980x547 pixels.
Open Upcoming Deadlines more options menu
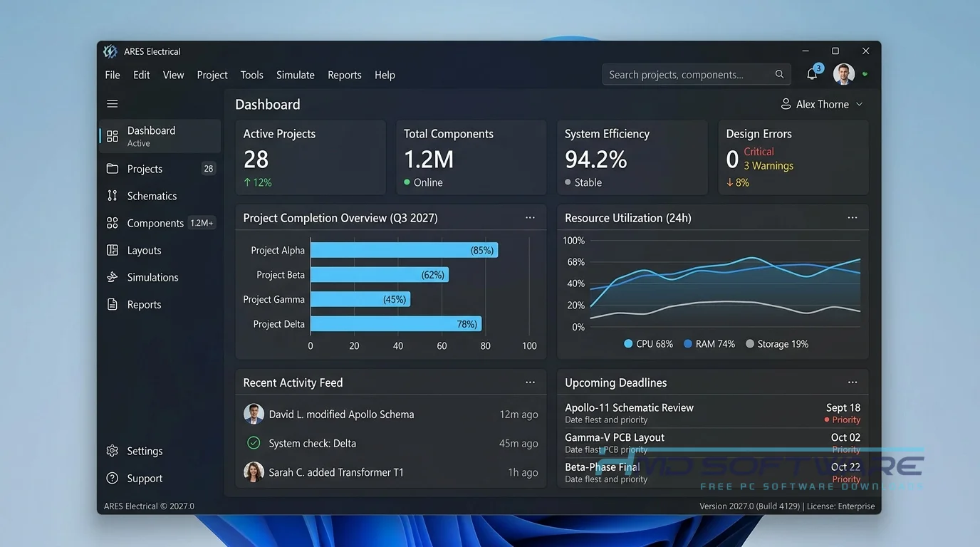(x=853, y=382)
